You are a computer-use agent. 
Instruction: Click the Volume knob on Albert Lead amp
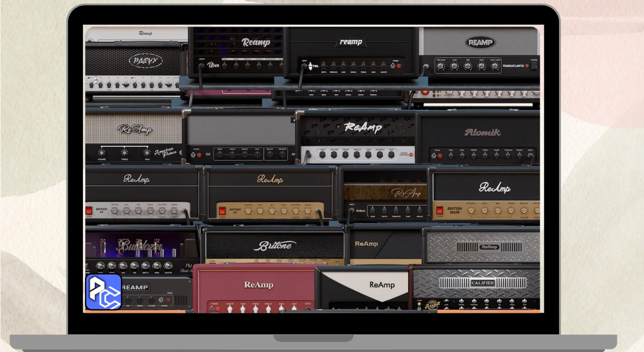point(334,154)
